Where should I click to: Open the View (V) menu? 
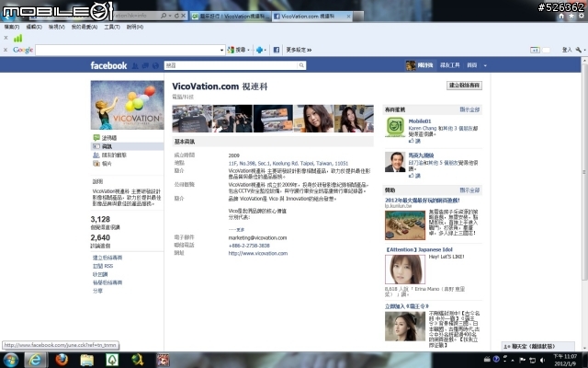[56, 27]
